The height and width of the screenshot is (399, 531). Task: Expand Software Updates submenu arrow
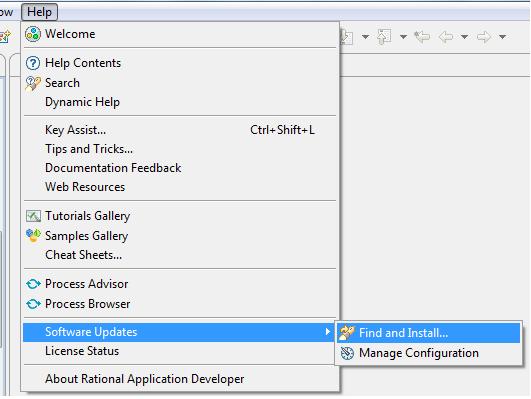(327, 332)
